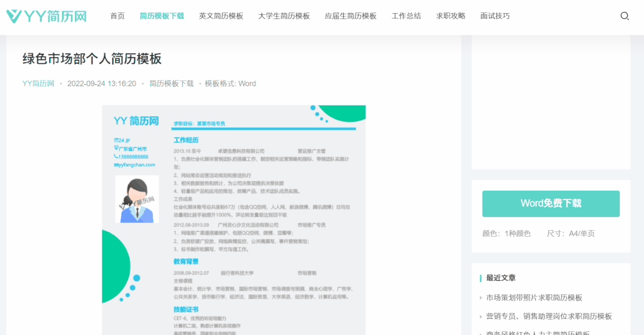The image size is (644, 335).
Task: Click the date 2022-09-24 13:16:20
Action: (x=101, y=83)
